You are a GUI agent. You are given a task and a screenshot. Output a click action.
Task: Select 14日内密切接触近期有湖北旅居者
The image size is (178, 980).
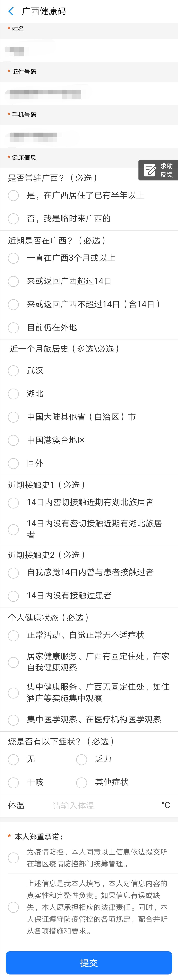(x=13, y=503)
